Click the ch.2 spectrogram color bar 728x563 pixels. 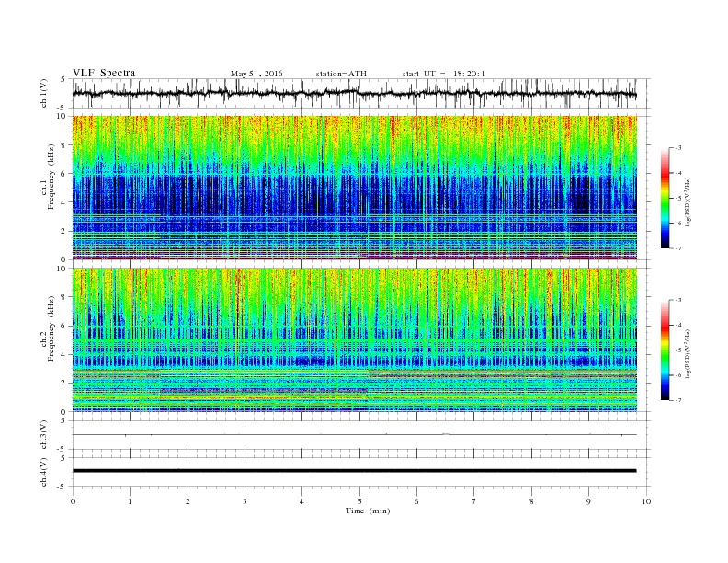(x=665, y=350)
